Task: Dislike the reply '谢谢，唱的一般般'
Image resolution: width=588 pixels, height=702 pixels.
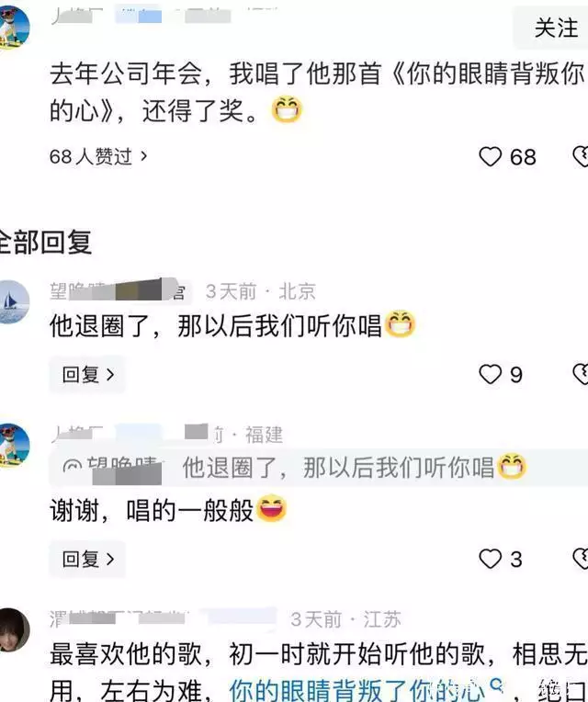Action: (581, 560)
